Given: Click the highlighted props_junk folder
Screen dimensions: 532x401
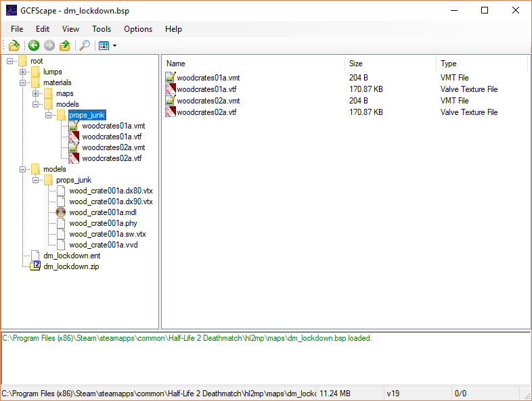Looking at the screenshot, I should point(87,115).
